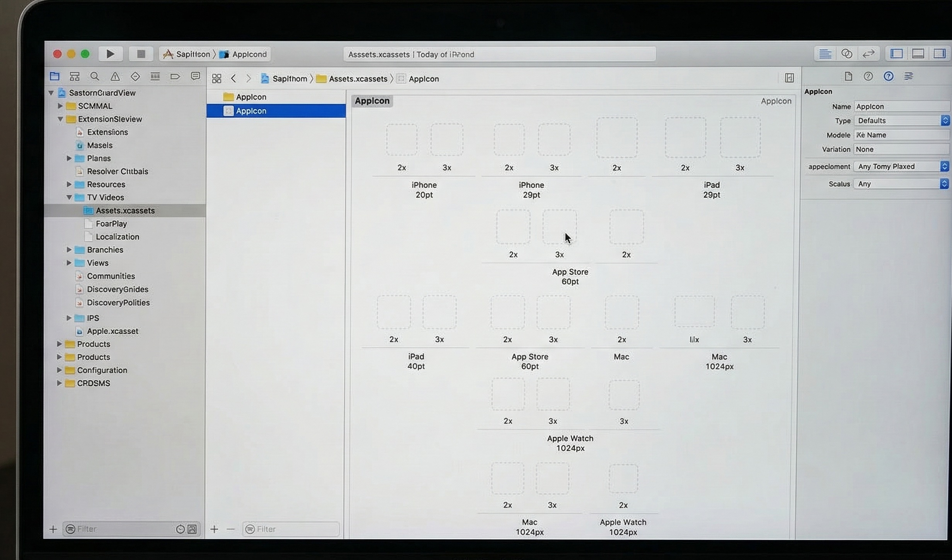Collapse the TV Videos folder

(x=69, y=197)
